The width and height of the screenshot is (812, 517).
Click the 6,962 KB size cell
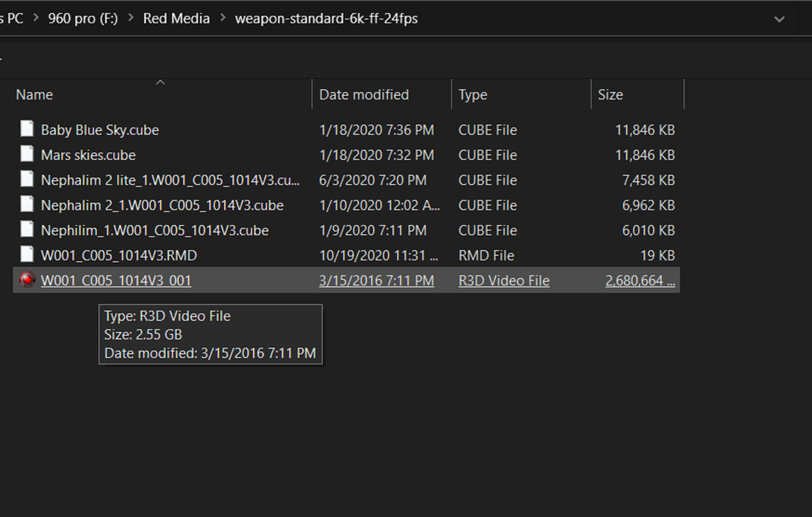click(x=648, y=206)
